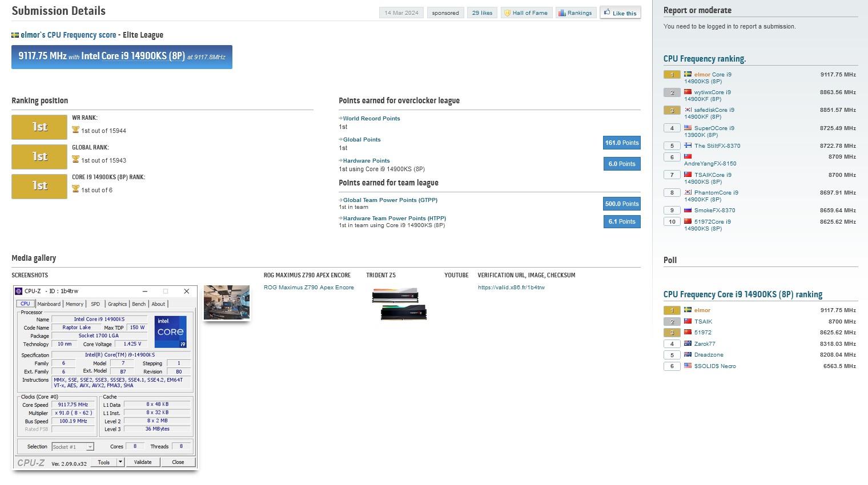Open Hardware Team Power Points (HTPP) link
This screenshot has width=868, height=485.
(x=395, y=219)
